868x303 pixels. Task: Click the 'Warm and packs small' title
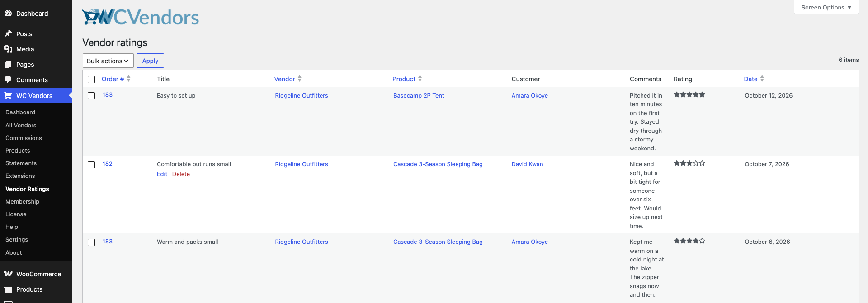pyautogui.click(x=187, y=242)
